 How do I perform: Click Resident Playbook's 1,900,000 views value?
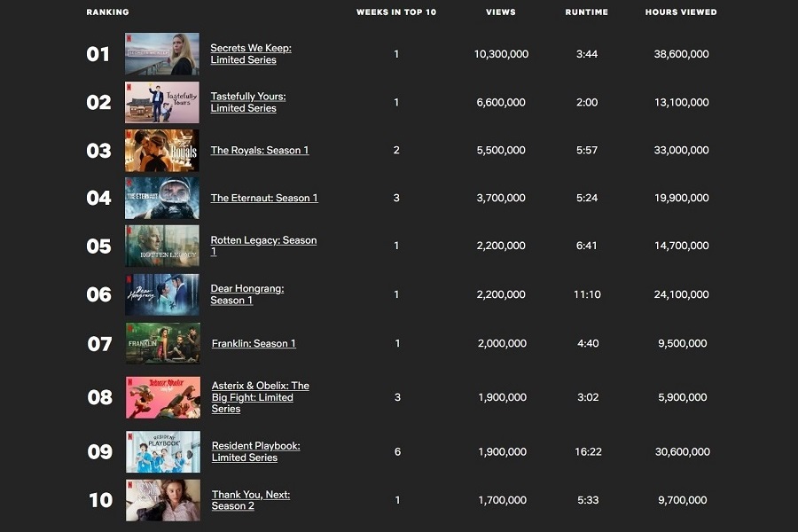click(x=503, y=451)
